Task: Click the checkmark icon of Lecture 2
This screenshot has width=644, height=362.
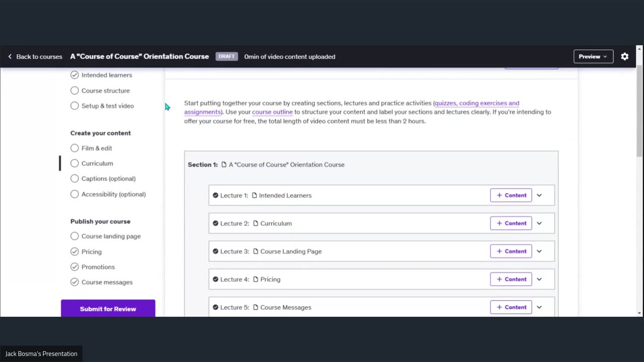Action: 215,223
